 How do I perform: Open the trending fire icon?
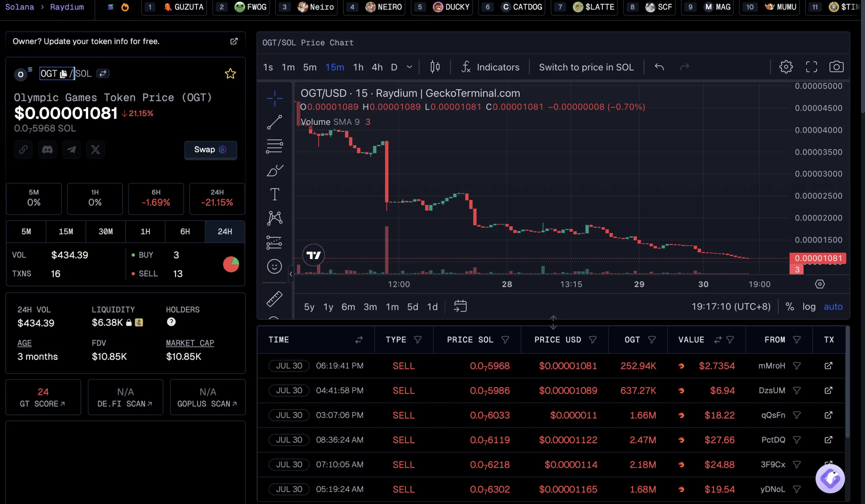coord(125,7)
